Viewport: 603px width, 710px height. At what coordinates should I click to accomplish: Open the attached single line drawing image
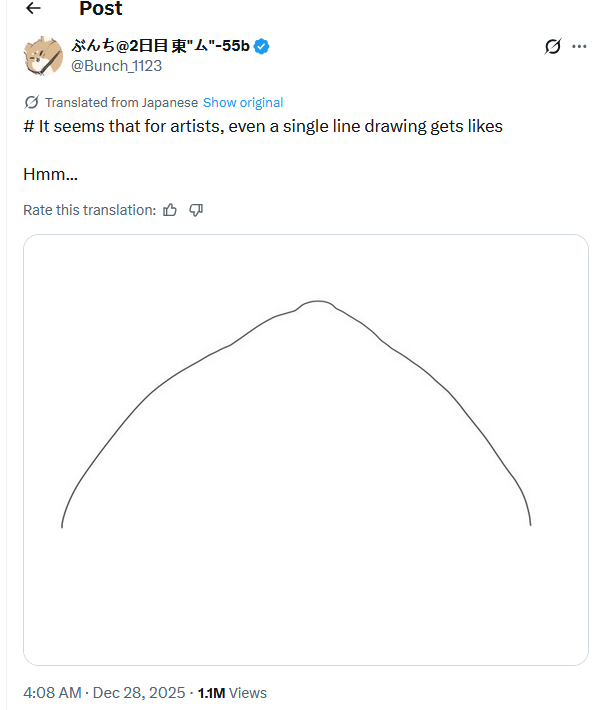tap(306, 450)
